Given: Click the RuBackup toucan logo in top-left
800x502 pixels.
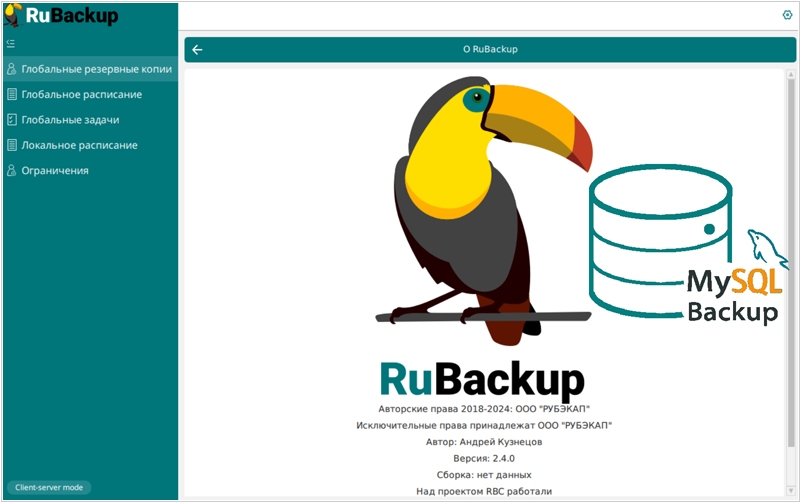Looking at the screenshot, I should 14,15.
